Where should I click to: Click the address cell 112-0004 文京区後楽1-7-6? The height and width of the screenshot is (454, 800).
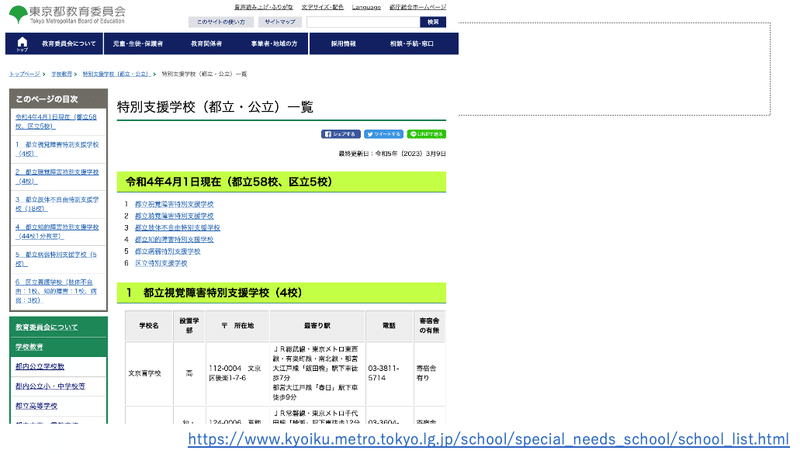(x=235, y=373)
